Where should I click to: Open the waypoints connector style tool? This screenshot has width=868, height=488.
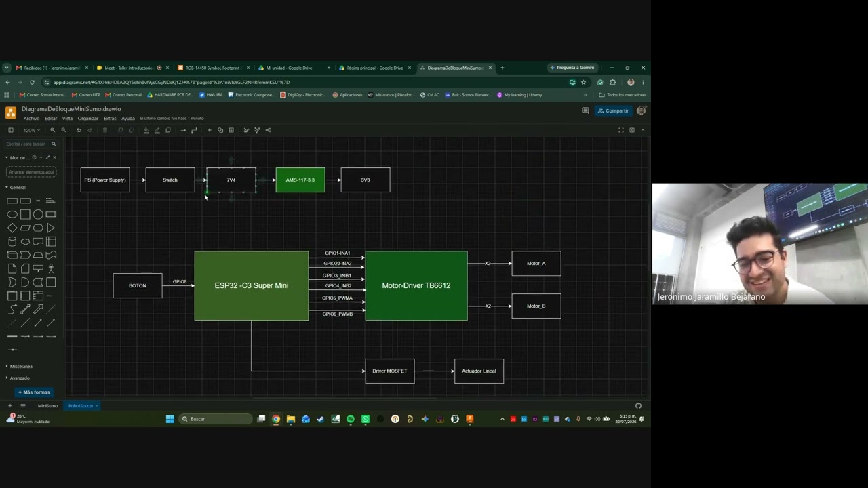(x=194, y=130)
